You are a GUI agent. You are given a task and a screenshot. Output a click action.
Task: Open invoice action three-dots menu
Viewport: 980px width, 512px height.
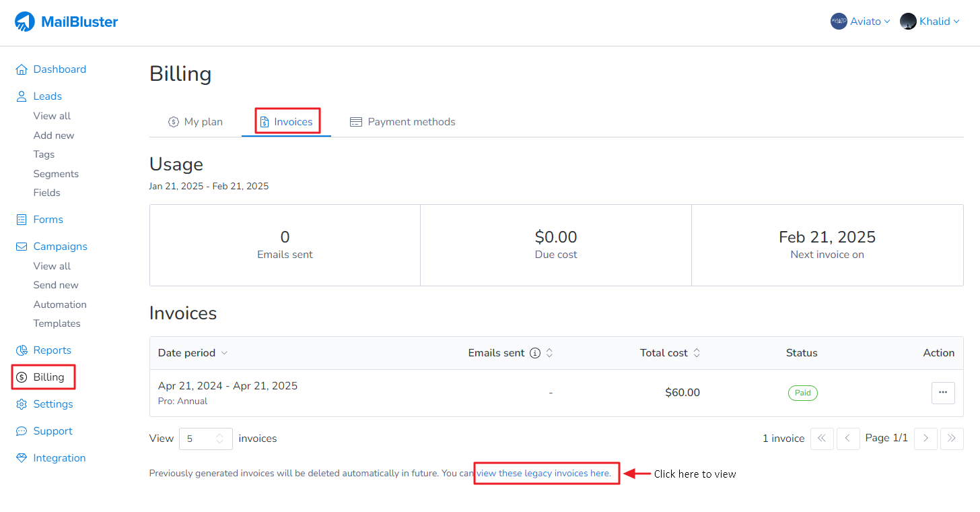point(942,393)
